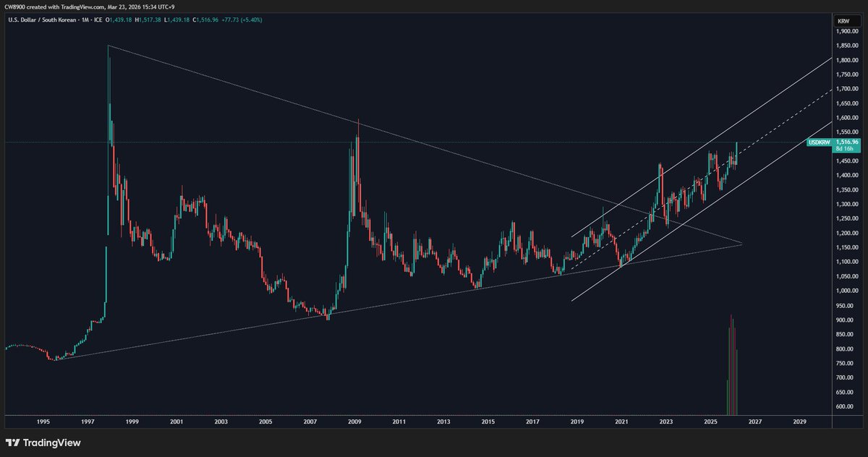Click the 1,900.00 price axis label

846,32
